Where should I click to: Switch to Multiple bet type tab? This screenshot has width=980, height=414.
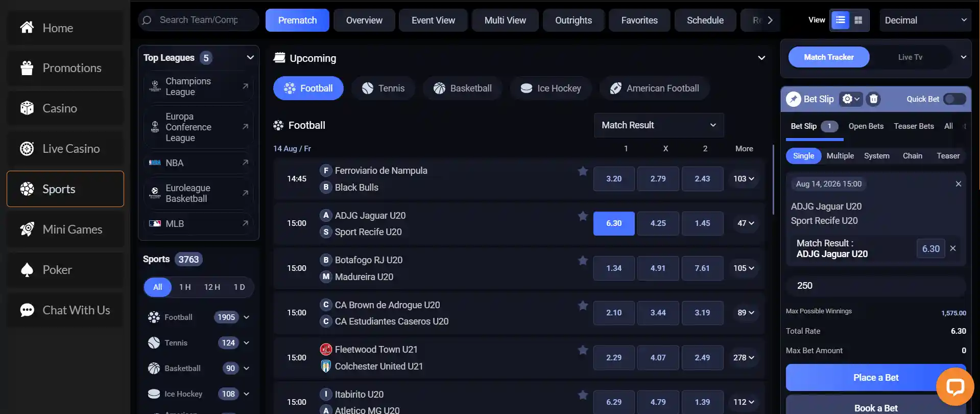[x=840, y=156]
